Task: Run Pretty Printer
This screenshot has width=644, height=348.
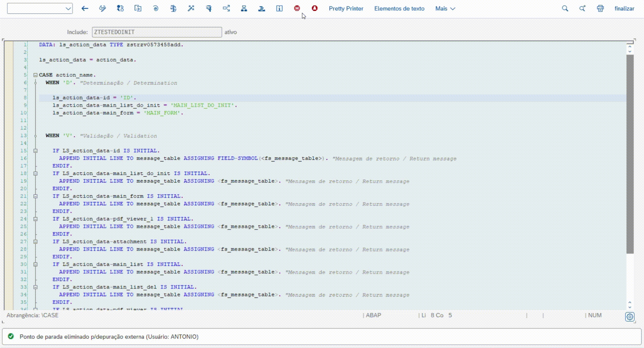Action: click(x=346, y=8)
